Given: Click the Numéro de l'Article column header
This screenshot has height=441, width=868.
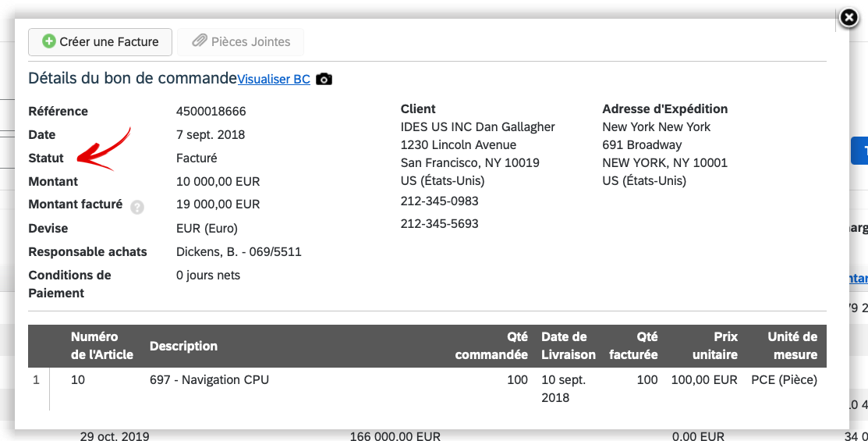Looking at the screenshot, I should tap(102, 346).
